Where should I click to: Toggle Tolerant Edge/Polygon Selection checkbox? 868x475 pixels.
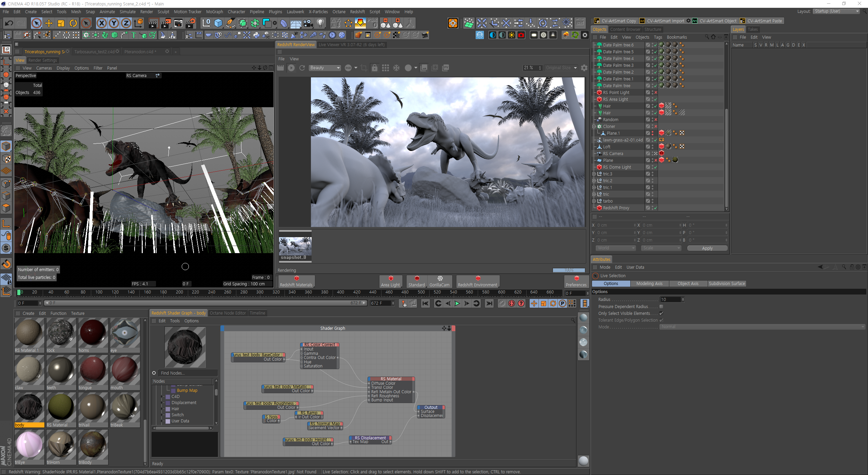pos(661,320)
